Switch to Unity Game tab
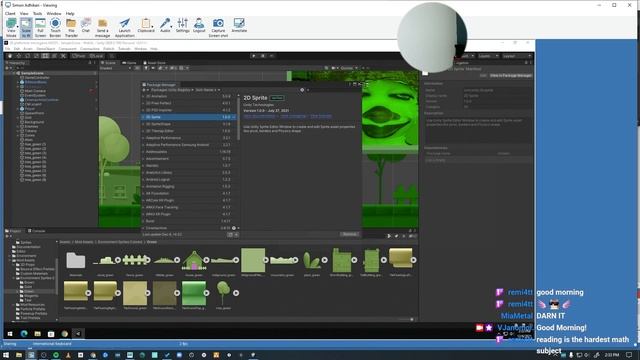640x360 pixels. click(129, 63)
